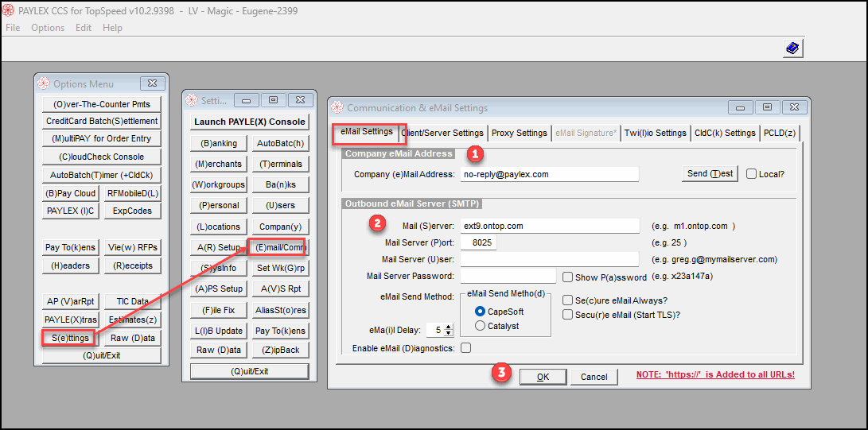Open AP (V)arRpt in Options Menu
This screenshot has height=430, width=868.
(70, 301)
